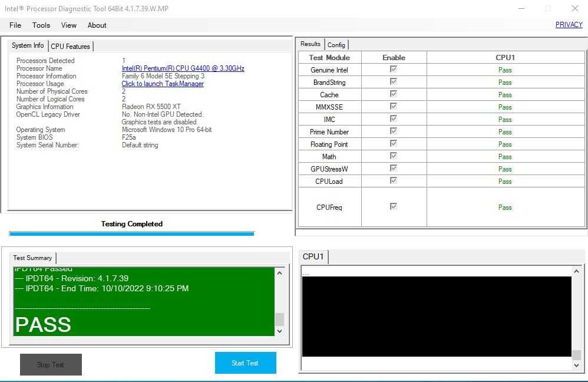Click the IPDT64 End Time line

[101, 289]
